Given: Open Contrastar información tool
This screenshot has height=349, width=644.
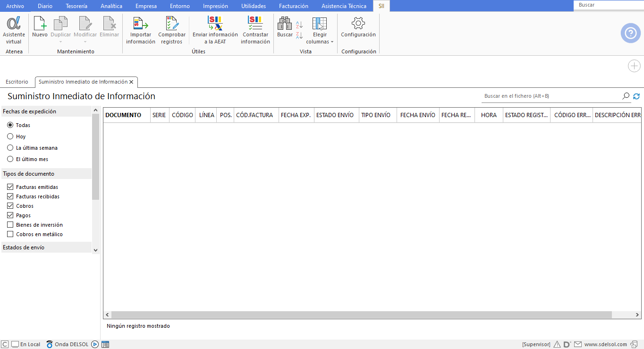Looking at the screenshot, I should tap(255, 30).
